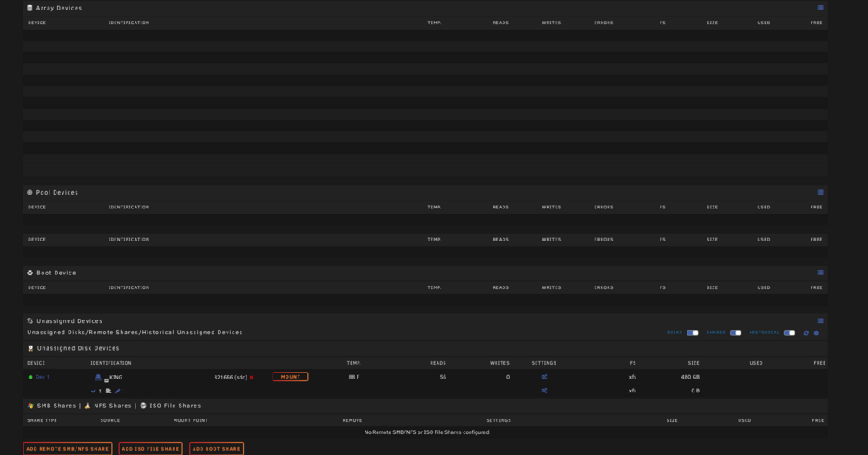
Task: Click the Array Devices heading
Action: [x=59, y=9]
